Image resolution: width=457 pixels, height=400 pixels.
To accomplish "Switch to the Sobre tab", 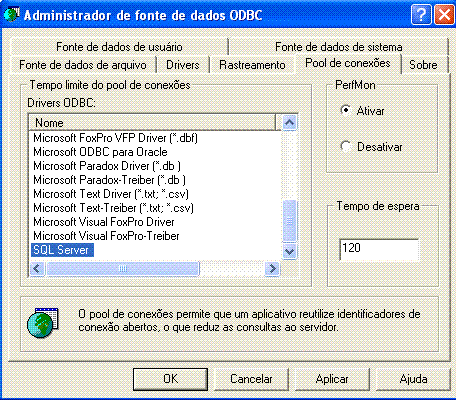I will [423, 65].
